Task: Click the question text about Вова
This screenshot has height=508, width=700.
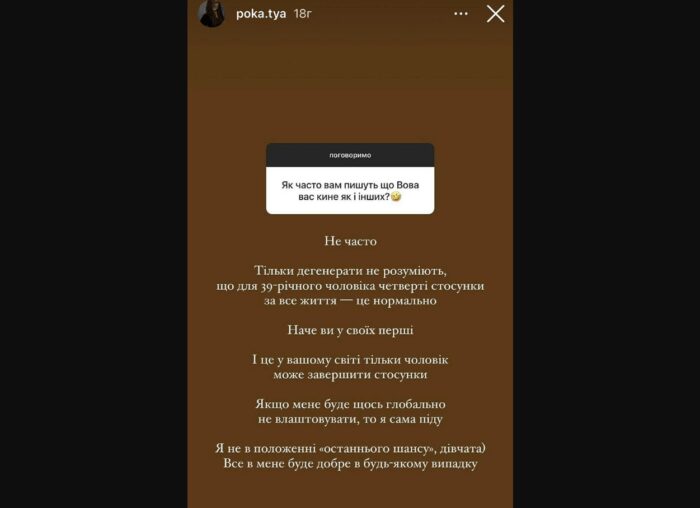Action: point(350,191)
